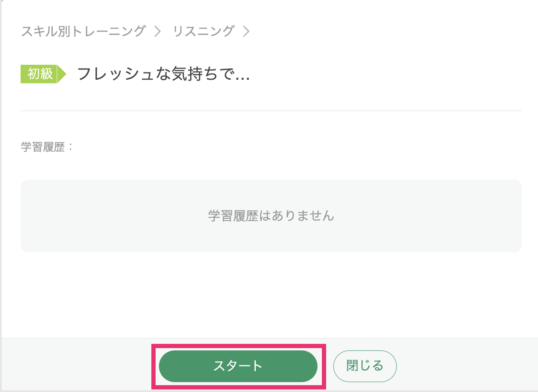The height and width of the screenshot is (392, 538).
Task: Select the green 初級 level badge
Action: pyautogui.click(x=39, y=74)
